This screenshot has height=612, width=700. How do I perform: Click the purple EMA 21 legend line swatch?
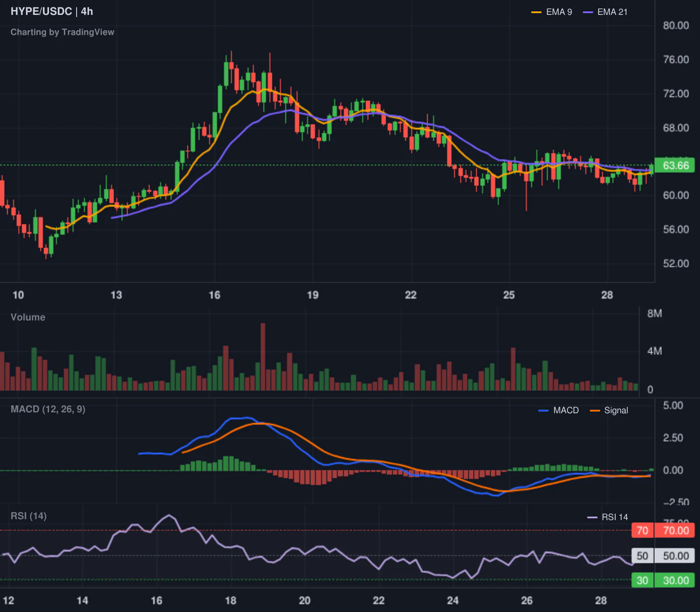[588, 12]
